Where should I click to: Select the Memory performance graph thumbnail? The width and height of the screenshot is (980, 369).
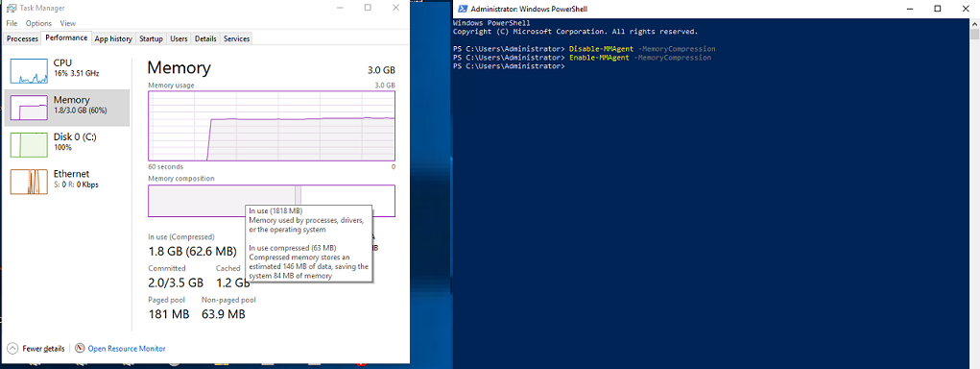(29, 109)
